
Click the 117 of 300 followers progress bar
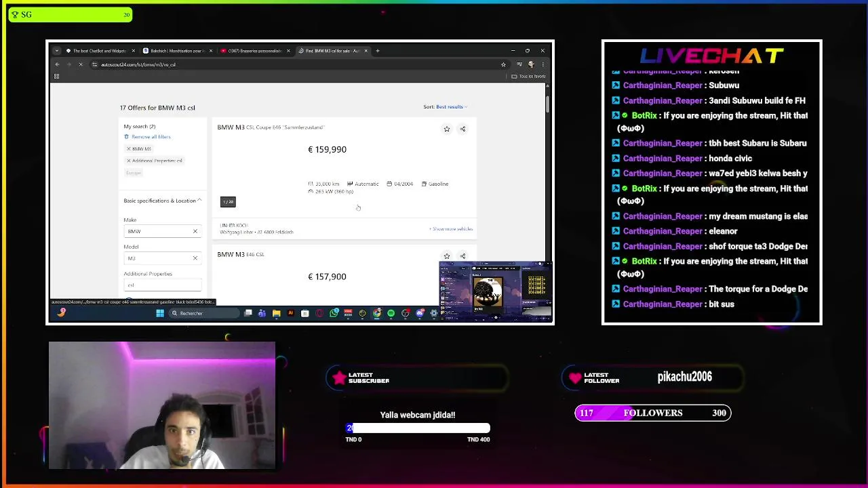(653, 413)
